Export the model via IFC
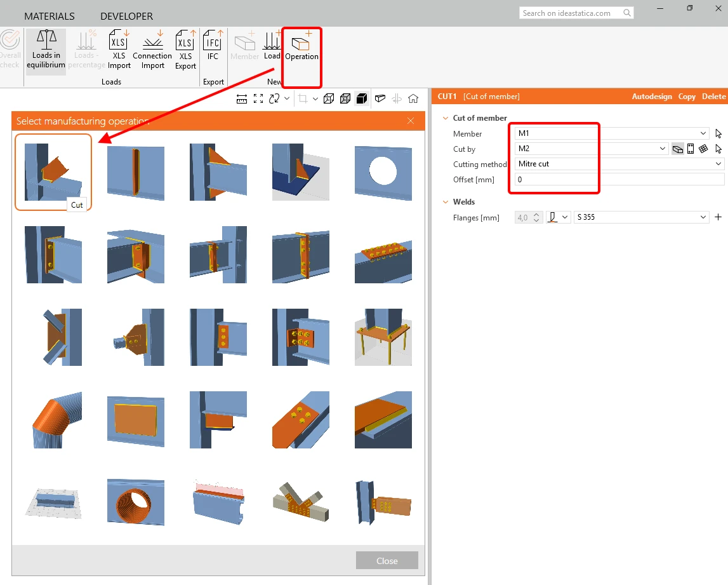 point(213,46)
